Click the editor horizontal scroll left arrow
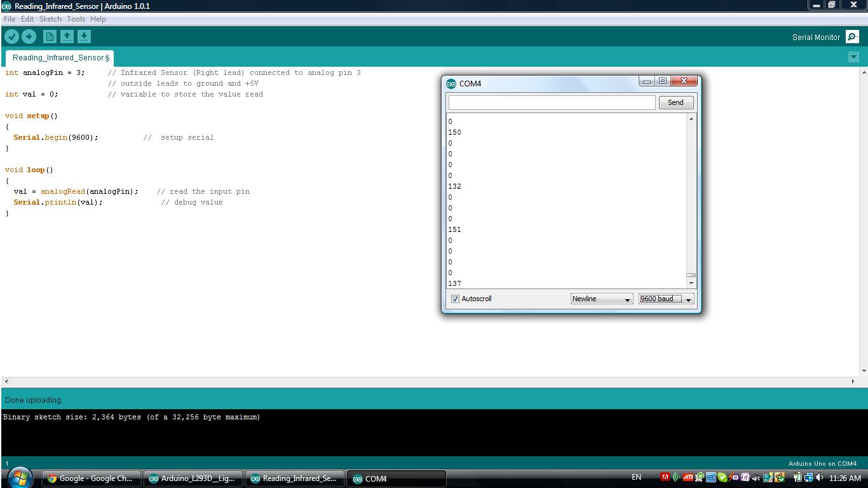 [x=6, y=381]
